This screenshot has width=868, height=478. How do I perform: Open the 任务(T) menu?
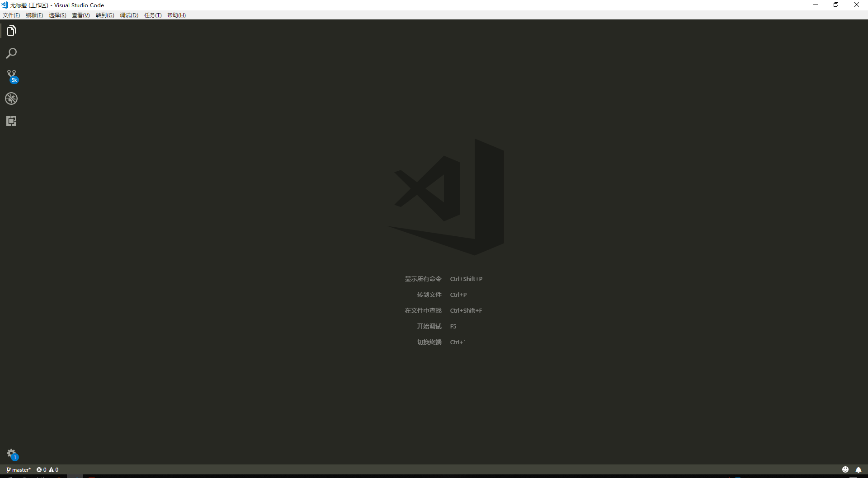pyautogui.click(x=153, y=15)
